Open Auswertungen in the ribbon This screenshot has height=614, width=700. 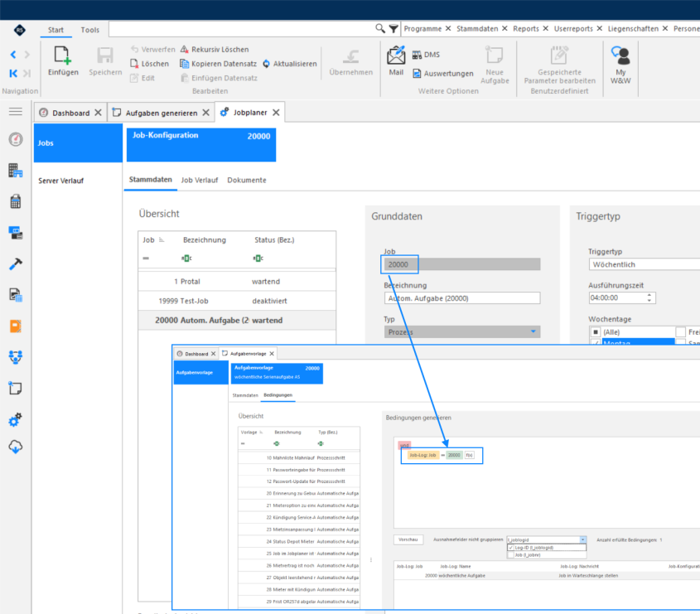pos(443,73)
